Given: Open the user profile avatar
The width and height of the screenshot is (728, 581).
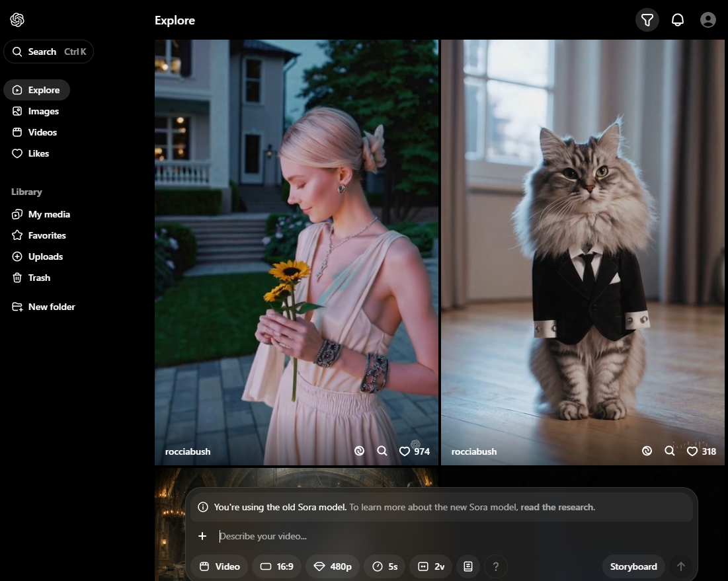Looking at the screenshot, I should [x=708, y=20].
